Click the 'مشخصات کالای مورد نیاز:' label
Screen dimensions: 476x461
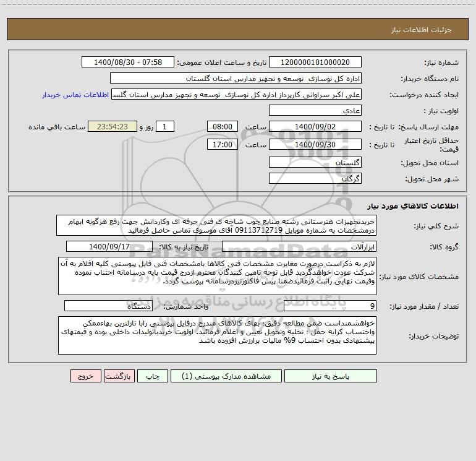(419, 277)
